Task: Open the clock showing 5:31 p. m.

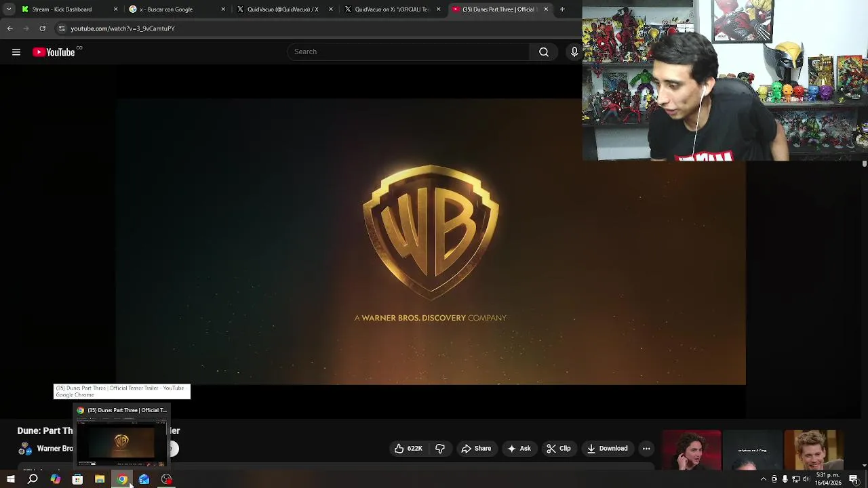Action: pos(829,479)
